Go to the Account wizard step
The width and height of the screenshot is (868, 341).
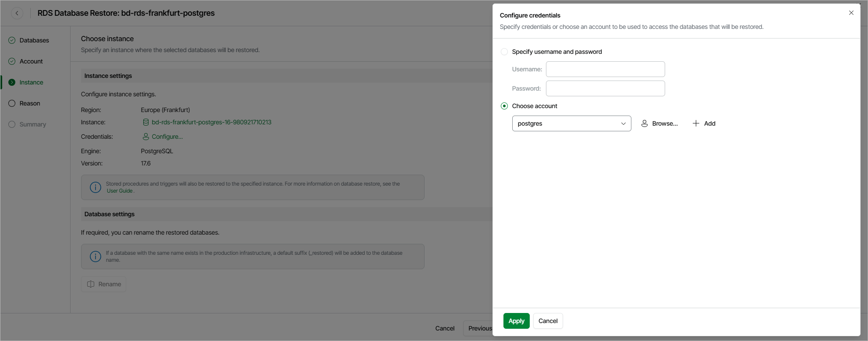tap(31, 61)
